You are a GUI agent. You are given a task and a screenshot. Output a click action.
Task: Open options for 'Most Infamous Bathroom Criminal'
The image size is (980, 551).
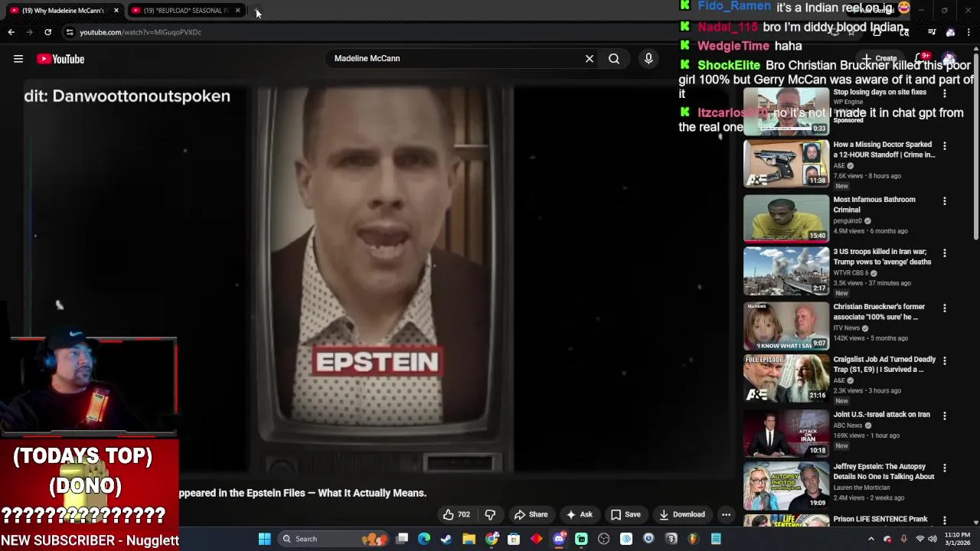945,201
